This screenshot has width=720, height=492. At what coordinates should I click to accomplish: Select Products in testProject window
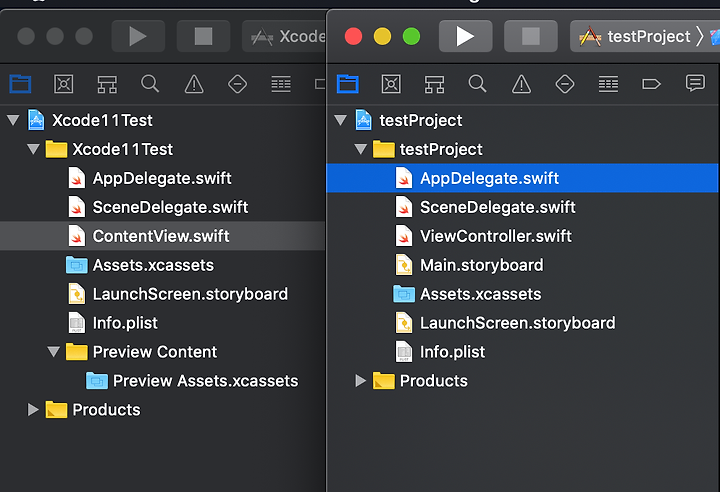[x=523, y=381]
